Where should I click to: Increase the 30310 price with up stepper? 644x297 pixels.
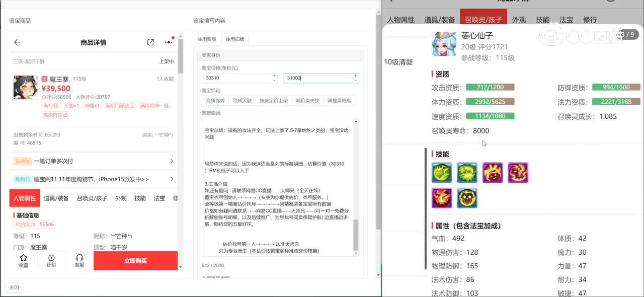point(274,76)
